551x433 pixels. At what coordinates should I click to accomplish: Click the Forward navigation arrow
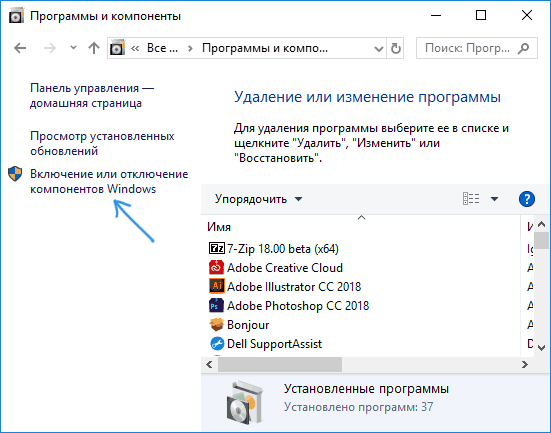pyautogui.click(x=50, y=48)
